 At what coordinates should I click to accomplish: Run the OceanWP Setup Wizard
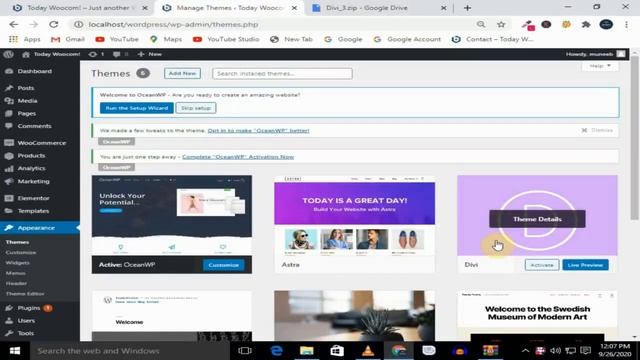tap(137, 108)
